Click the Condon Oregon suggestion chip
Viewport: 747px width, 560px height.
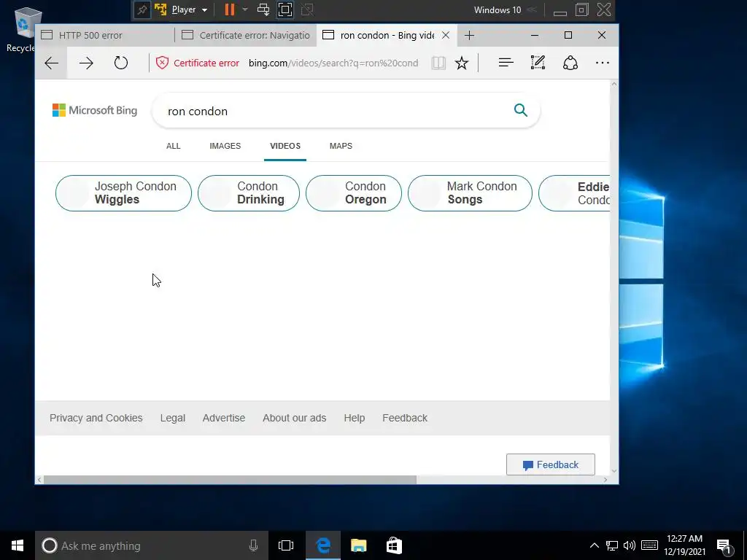pyautogui.click(x=354, y=192)
